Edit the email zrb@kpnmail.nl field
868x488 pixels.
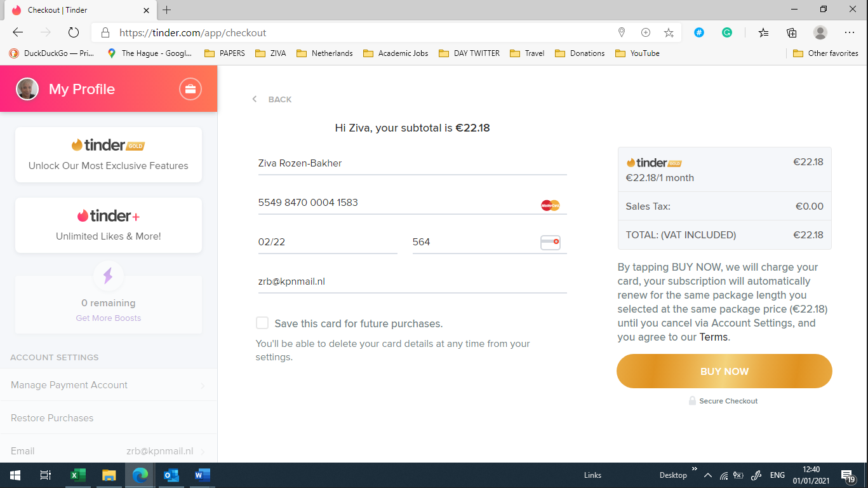[x=412, y=281]
